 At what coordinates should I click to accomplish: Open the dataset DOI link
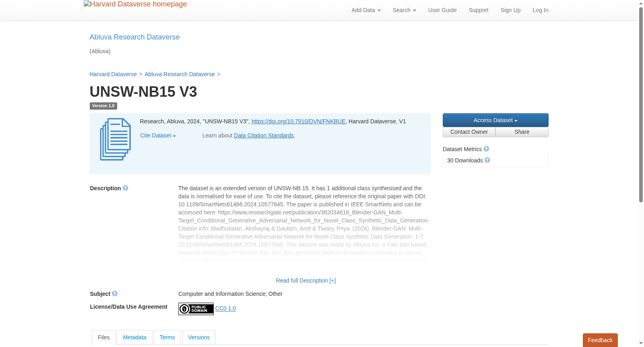coord(298,121)
